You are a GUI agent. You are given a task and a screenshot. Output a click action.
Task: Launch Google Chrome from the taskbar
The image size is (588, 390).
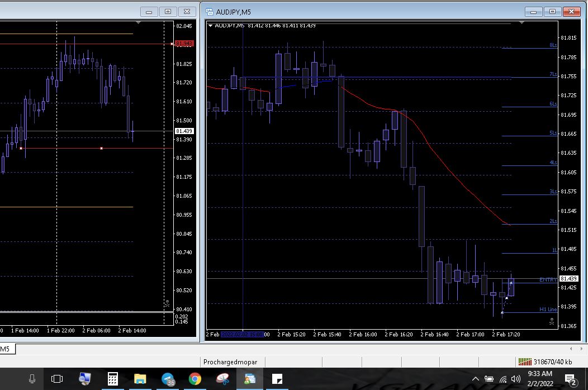pyautogui.click(x=195, y=379)
